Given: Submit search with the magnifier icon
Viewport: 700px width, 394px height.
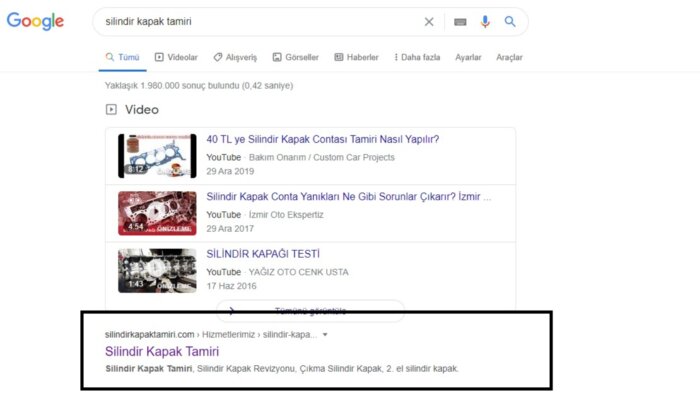Looking at the screenshot, I should coord(510,21).
